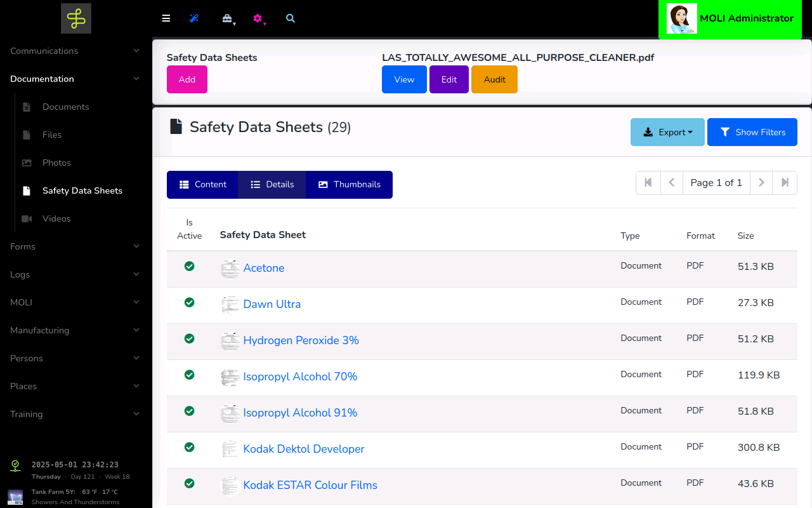812x508 pixels.
Task: Click the weather icon for Tank Farm
Action: coord(15,496)
